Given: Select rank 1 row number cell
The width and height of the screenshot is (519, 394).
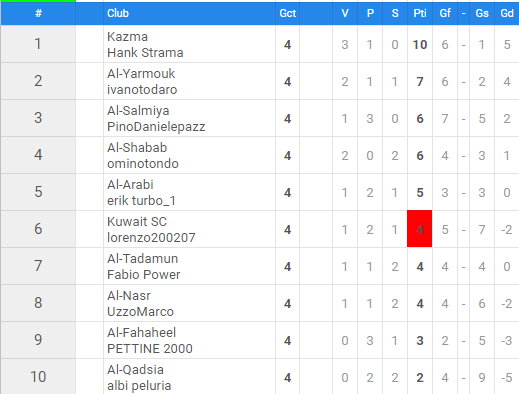Looking at the screenshot, I should (x=38, y=44).
